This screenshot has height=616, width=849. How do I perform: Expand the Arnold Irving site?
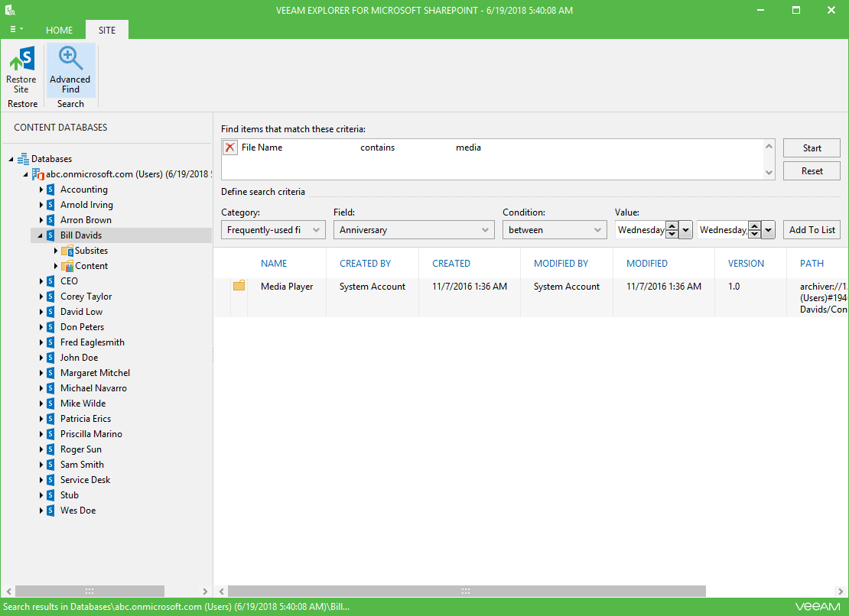(x=41, y=204)
